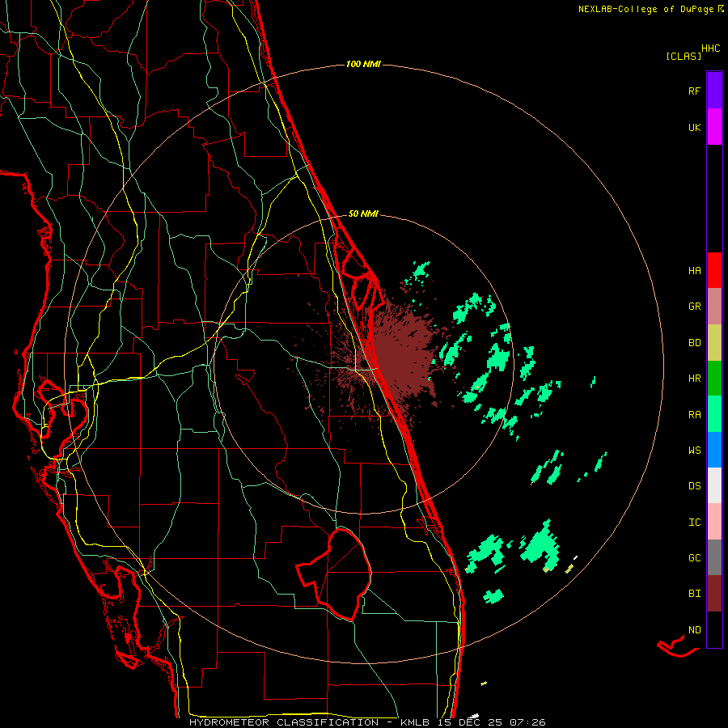The width and height of the screenshot is (728, 728).
Task: Click the UK legend label
Action: pos(694,127)
